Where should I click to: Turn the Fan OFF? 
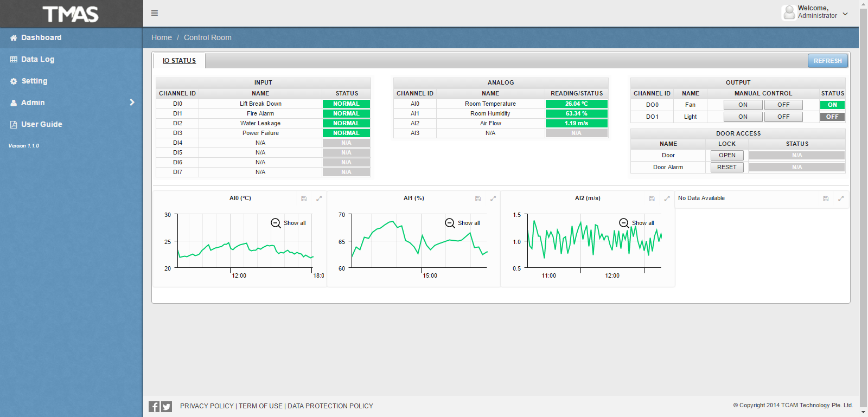pyautogui.click(x=783, y=105)
